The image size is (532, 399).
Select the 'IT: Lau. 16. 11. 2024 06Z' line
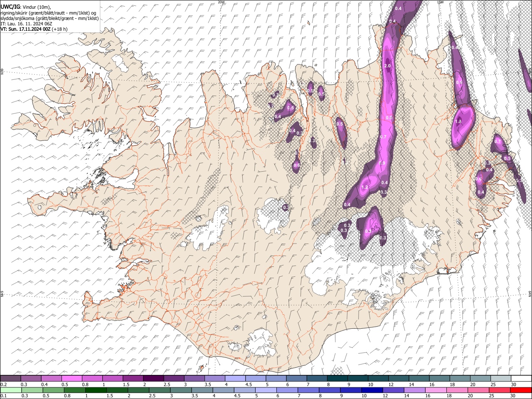[27, 24]
